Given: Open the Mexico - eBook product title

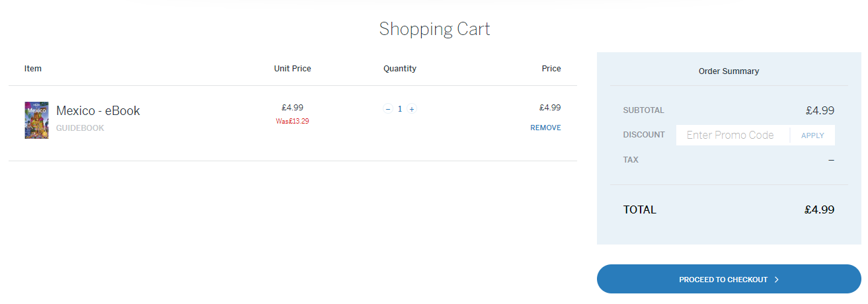Looking at the screenshot, I should point(98,110).
